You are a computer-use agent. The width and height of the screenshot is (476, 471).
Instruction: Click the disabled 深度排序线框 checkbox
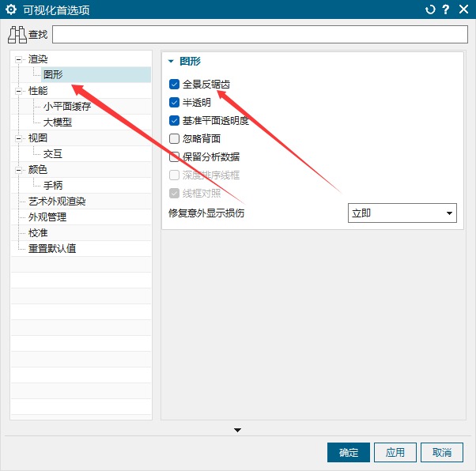pyautogui.click(x=174, y=175)
